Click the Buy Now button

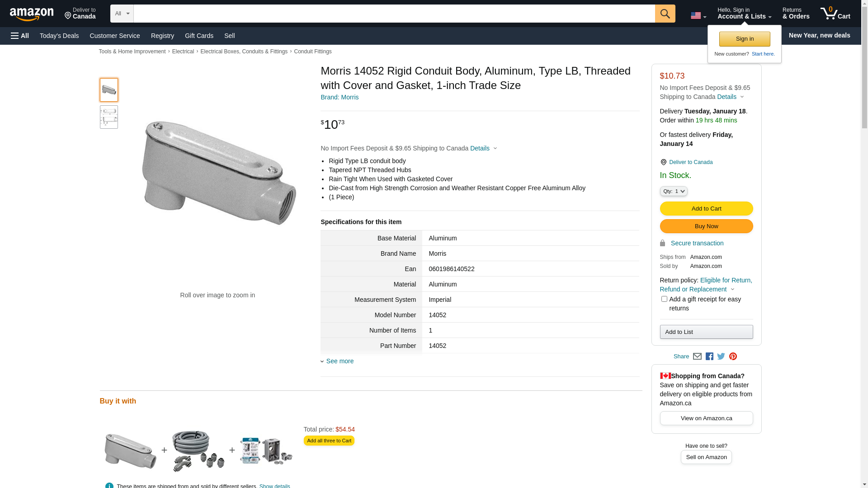[x=706, y=226]
